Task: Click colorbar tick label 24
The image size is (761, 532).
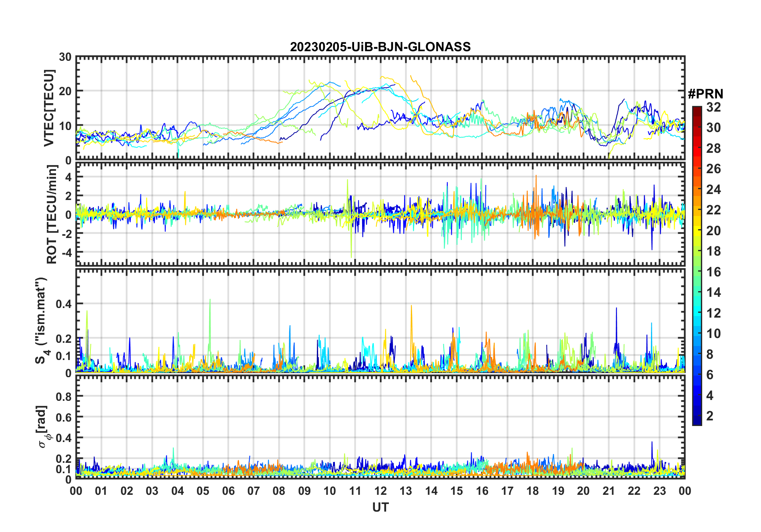Action: tap(713, 190)
